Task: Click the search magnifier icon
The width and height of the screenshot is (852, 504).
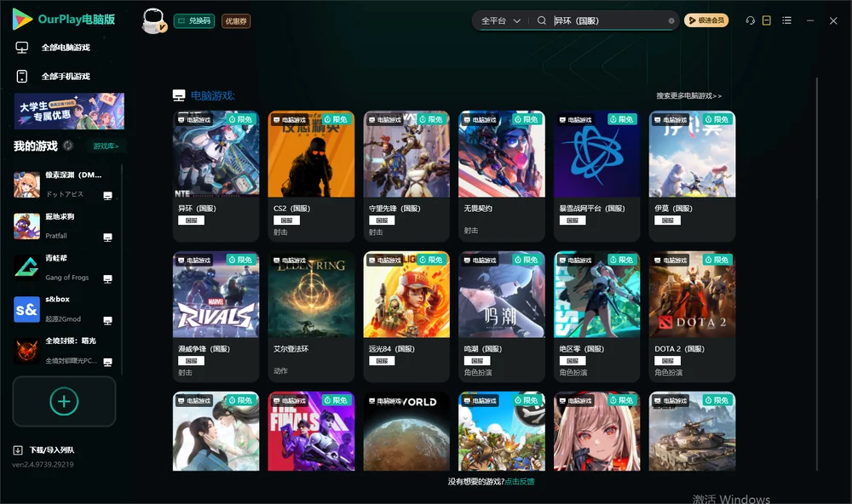Action: click(542, 20)
